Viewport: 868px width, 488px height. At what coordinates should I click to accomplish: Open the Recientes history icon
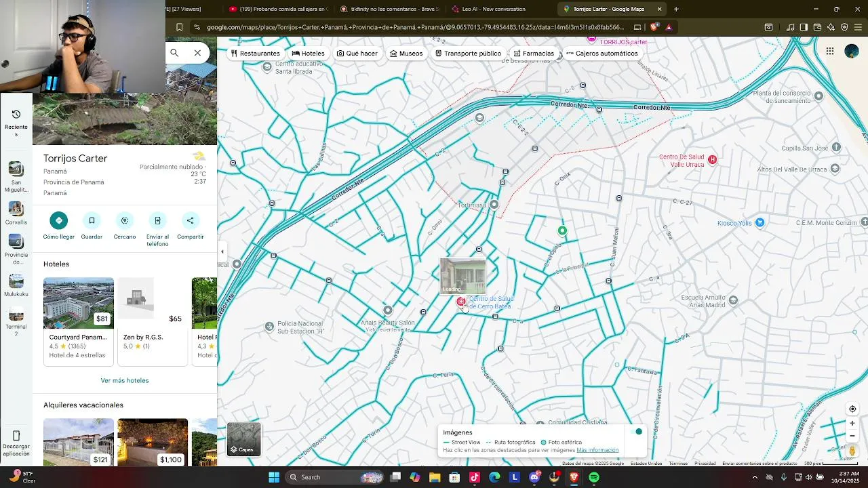point(16,115)
